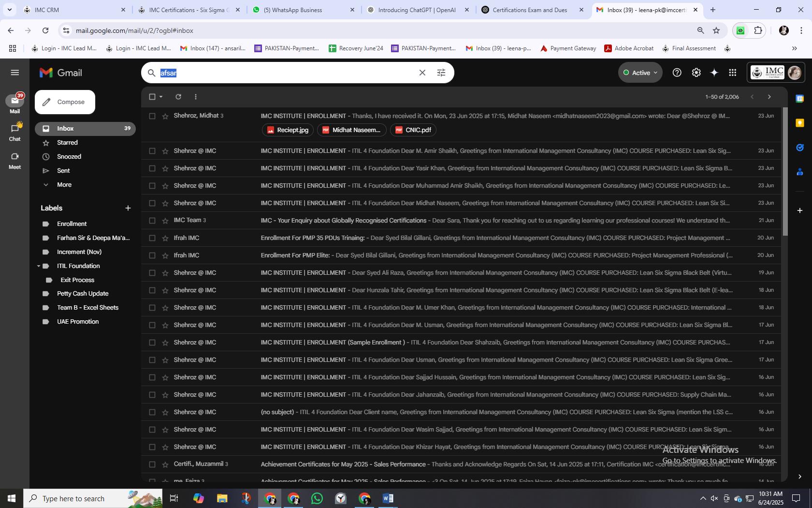This screenshot has width=812, height=508.
Task: Tick checkbox for Yasir Khan enrollment email
Action: (x=152, y=168)
